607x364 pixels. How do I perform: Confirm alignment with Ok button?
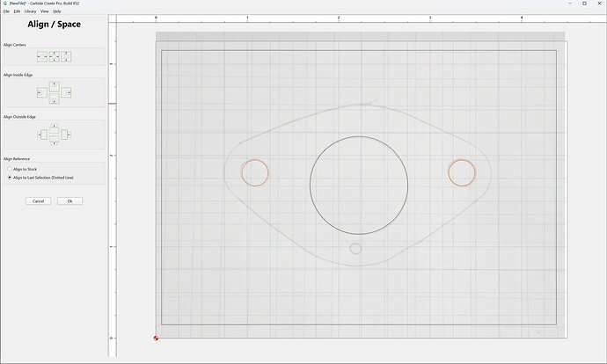click(x=70, y=201)
